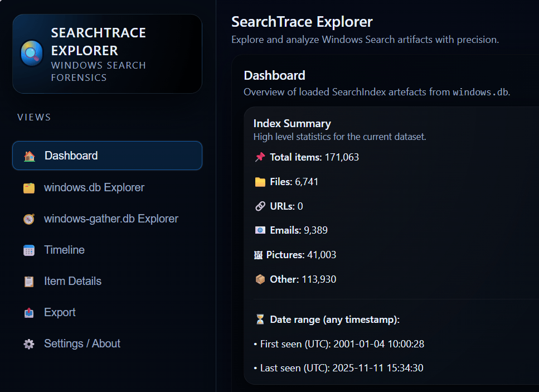Click the SearchTrace magnifying glass logo
Viewport: 539px width, 392px height.
tap(32, 54)
